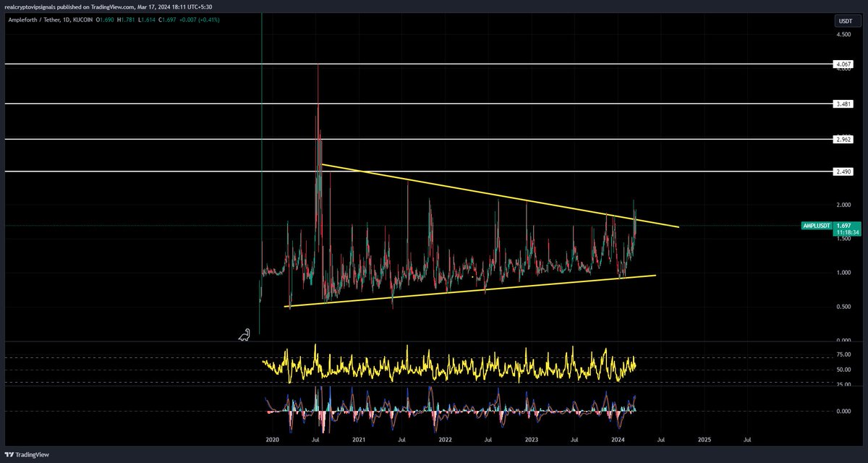The height and width of the screenshot is (463, 868).
Task: Click the 2022 label on time axis
Action: 445,439
